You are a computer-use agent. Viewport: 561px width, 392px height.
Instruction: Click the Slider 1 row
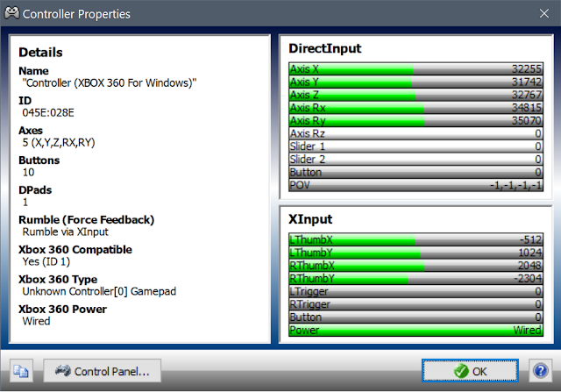pos(415,146)
